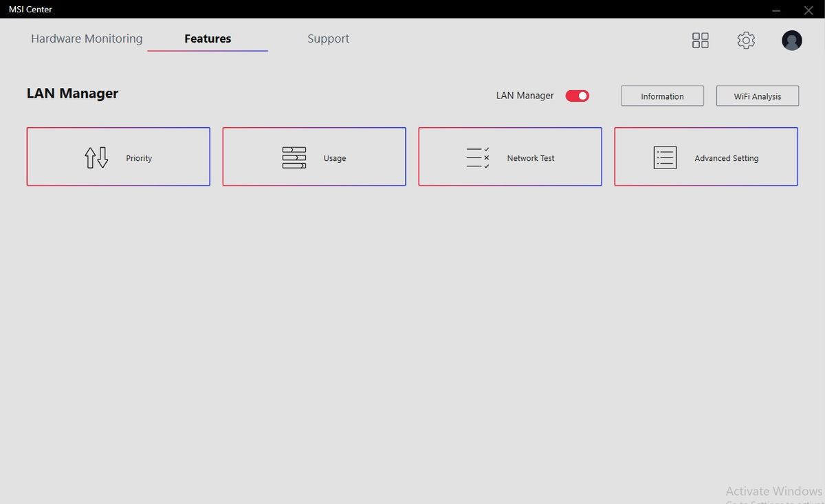Viewport: 825px width, 504px height.
Task: Select the Features tab
Action: tap(208, 39)
